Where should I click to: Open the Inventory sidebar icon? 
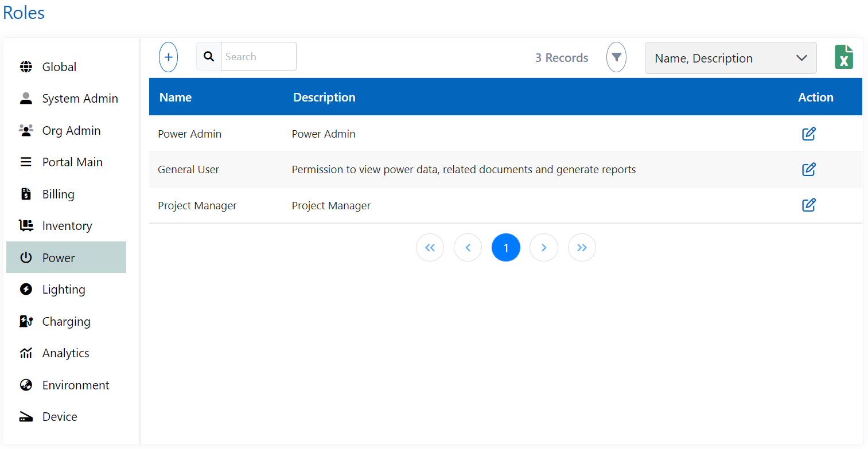pos(26,225)
